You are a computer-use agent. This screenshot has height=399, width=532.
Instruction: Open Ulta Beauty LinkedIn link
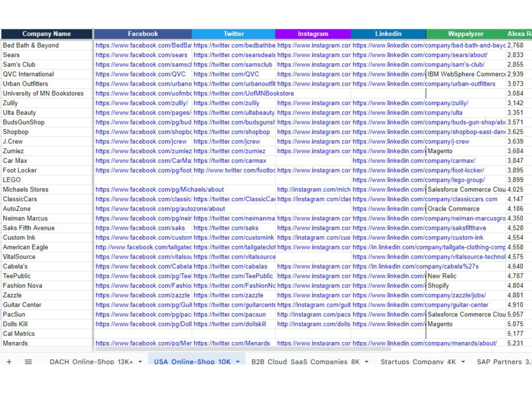click(x=408, y=113)
